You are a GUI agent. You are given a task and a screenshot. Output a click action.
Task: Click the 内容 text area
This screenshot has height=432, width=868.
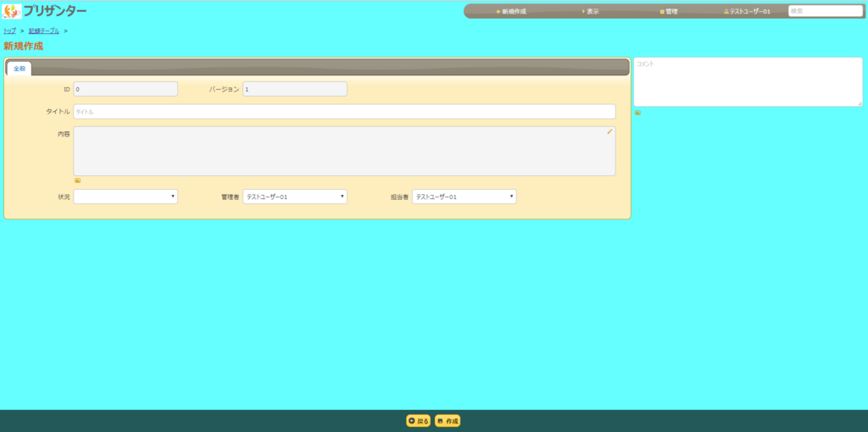pyautogui.click(x=344, y=152)
